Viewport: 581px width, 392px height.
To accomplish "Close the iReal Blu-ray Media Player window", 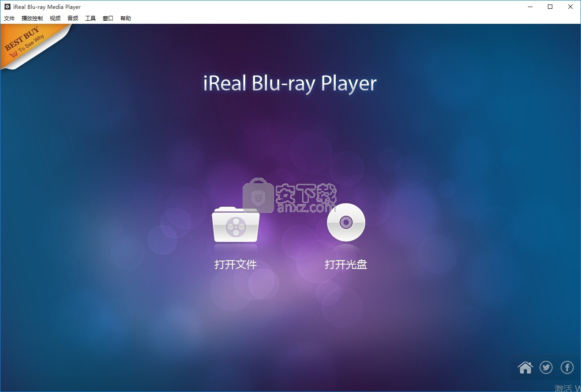I will coord(570,7).
